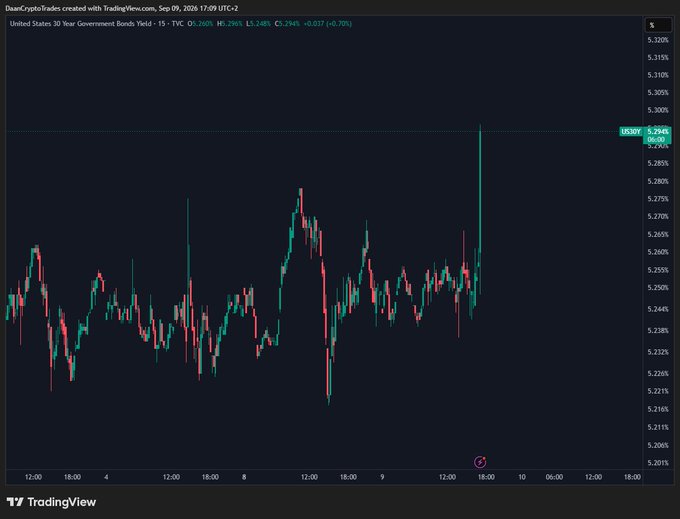Click the 5.300% price axis label

click(658, 111)
